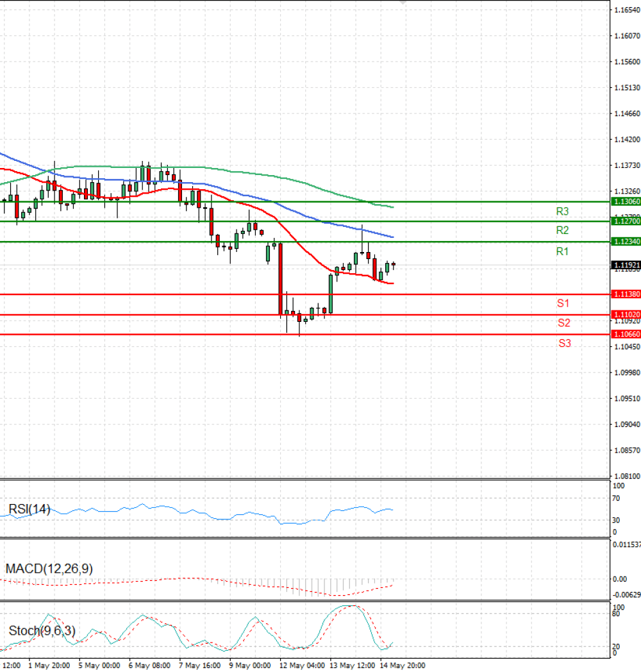Click the current price 1.11921 marker

pyautogui.click(x=626, y=265)
